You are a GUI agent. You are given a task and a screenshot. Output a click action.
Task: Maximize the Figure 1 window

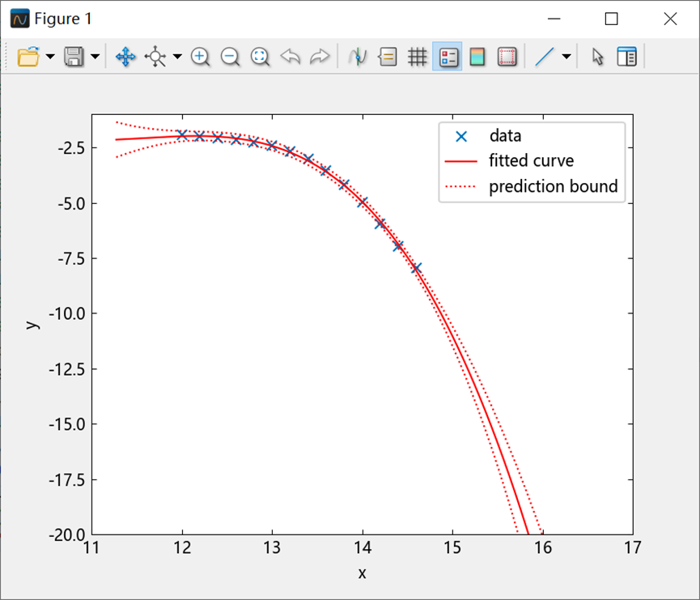611,19
